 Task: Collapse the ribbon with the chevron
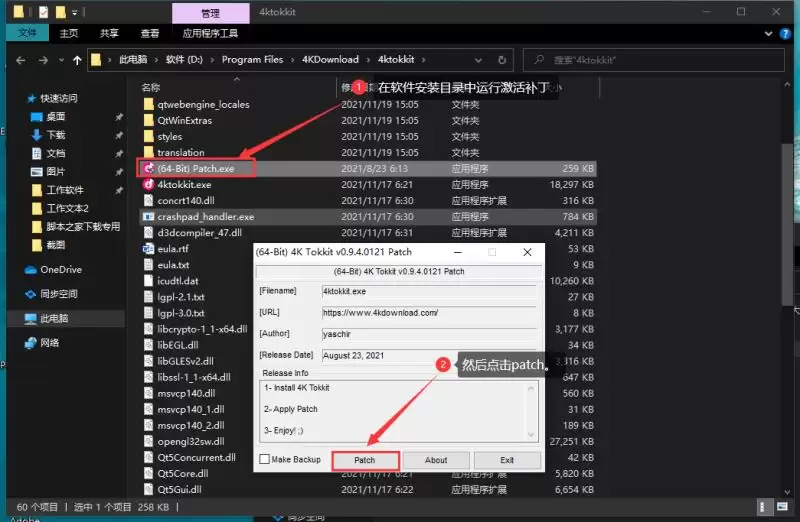tap(768, 34)
